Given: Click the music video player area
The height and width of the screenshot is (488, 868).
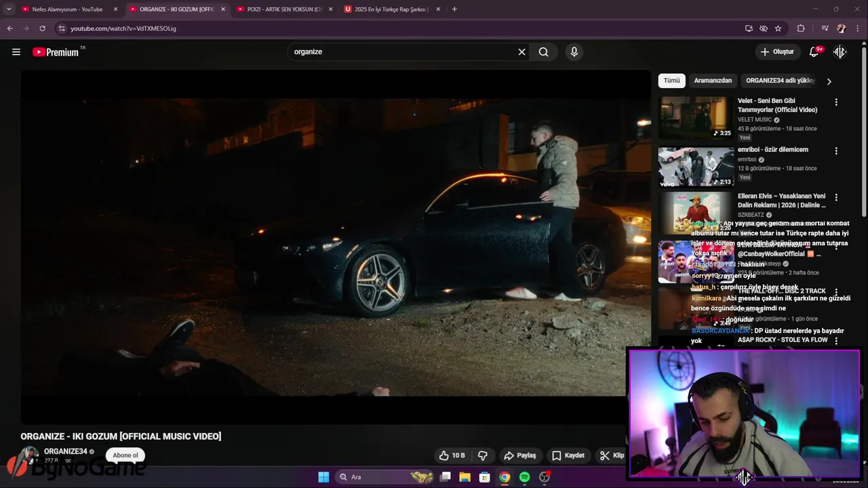Looking at the screenshot, I should point(336,247).
